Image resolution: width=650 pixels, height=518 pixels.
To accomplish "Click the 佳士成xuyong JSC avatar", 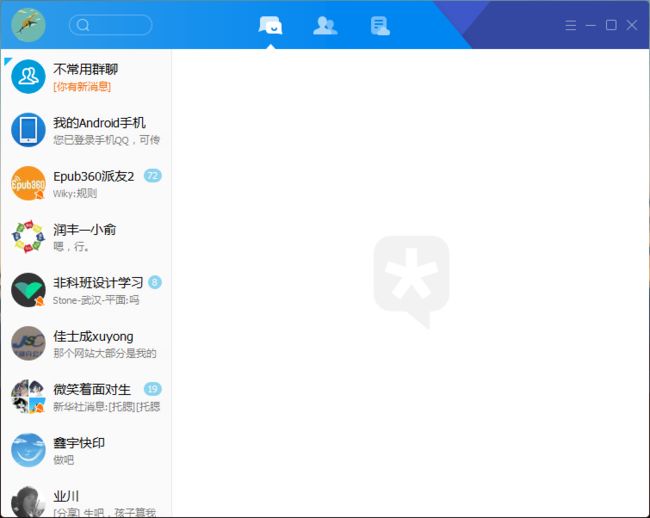I will point(28,344).
